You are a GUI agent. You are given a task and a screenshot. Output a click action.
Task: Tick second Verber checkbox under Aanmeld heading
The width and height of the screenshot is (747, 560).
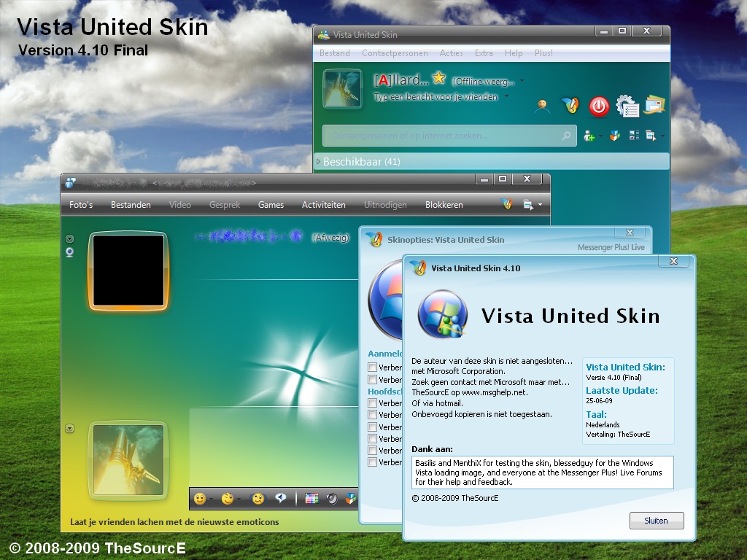(373, 379)
